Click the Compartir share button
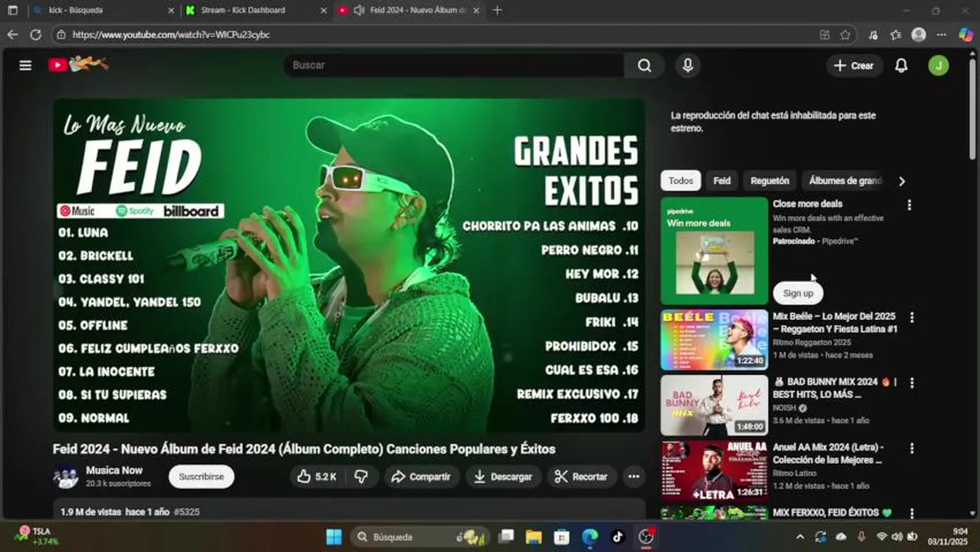 (x=422, y=476)
